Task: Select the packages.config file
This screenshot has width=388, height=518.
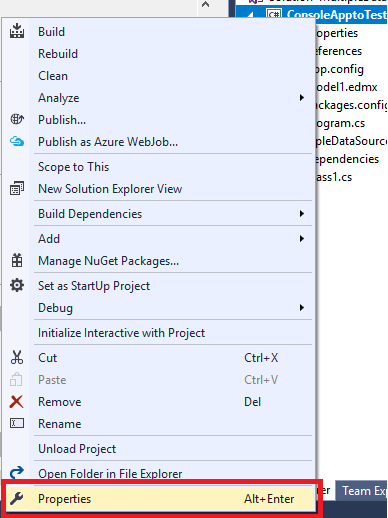Action: click(351, 105)
